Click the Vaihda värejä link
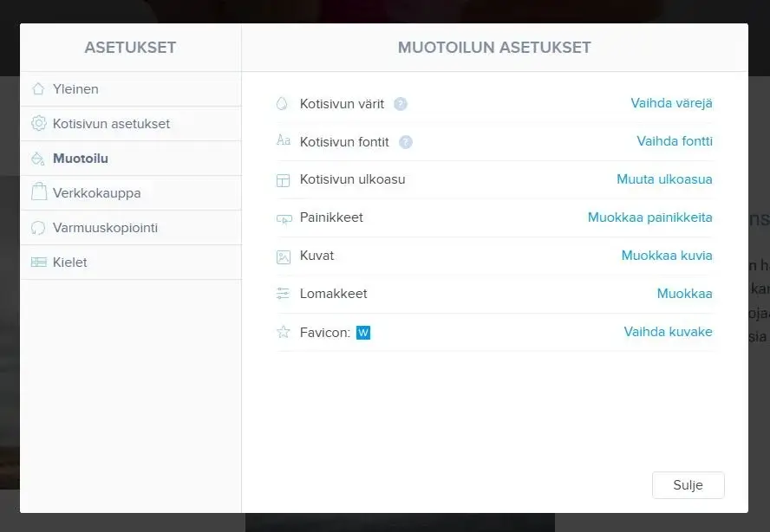 pyautogui.click(x=671, y=103)
